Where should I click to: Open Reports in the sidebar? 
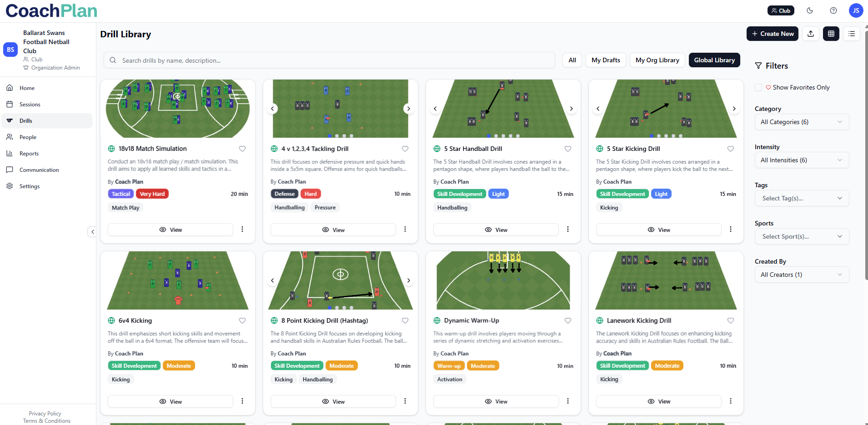coord(47,154)
